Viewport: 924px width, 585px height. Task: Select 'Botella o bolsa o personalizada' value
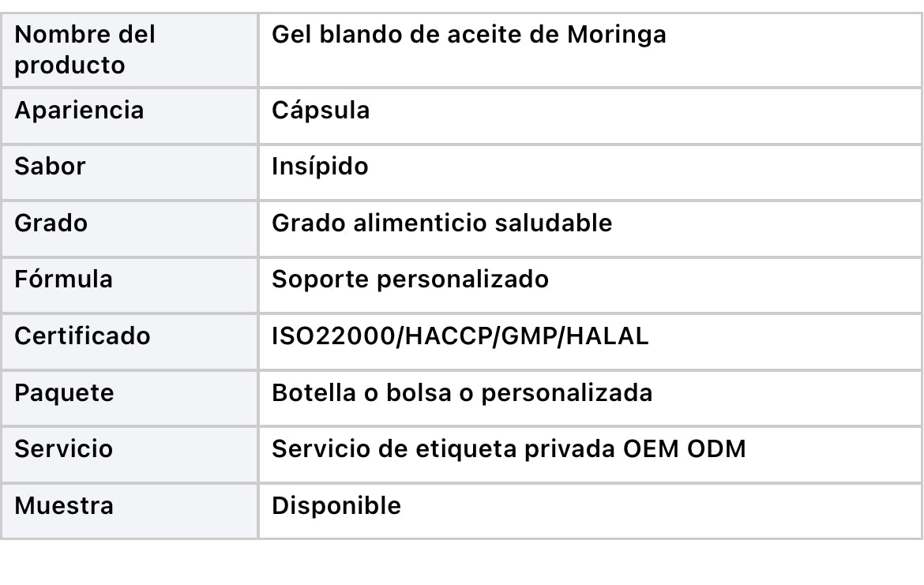pos(462,393)
